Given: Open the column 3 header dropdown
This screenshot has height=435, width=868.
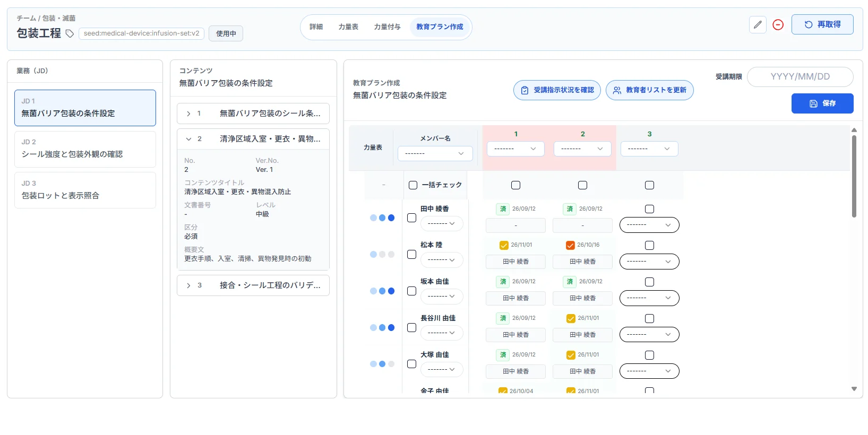Looking at the screenshot, I should [x=649, y=149].
